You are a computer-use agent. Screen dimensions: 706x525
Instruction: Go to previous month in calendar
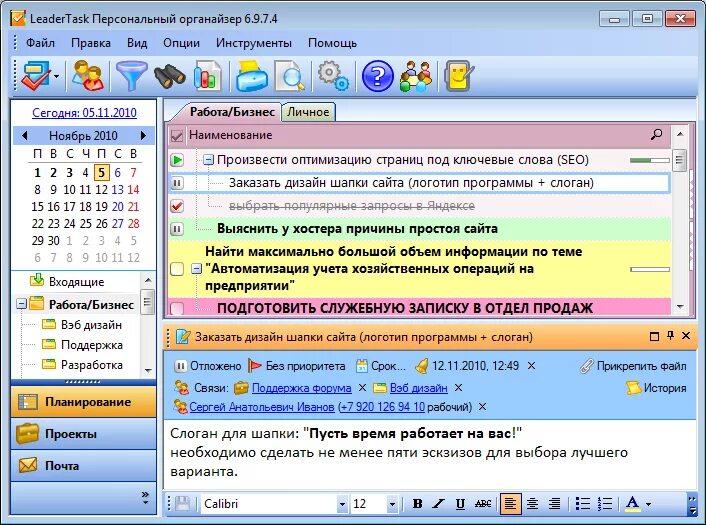24,135
